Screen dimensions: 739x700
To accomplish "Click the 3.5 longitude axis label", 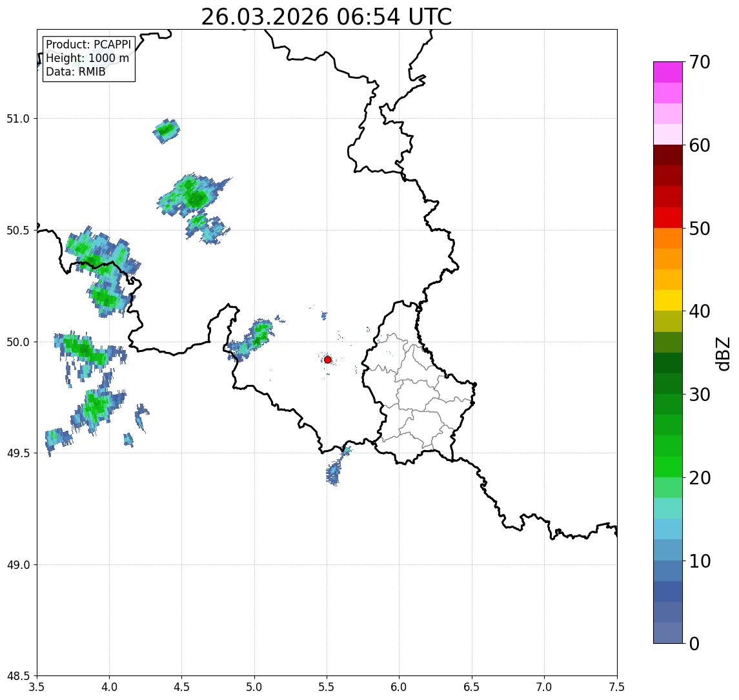I will coord(37,686).
